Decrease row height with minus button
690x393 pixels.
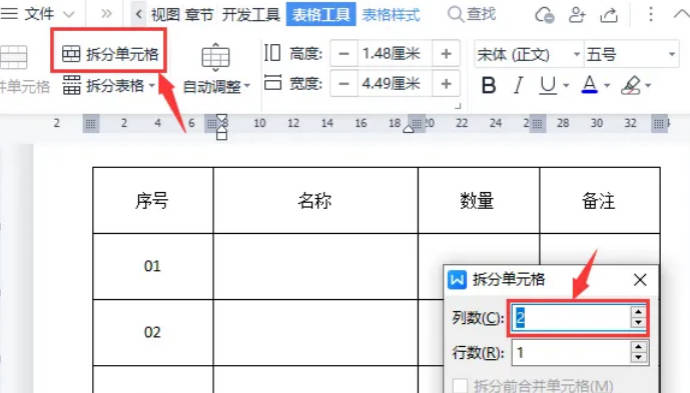point(344,54)
